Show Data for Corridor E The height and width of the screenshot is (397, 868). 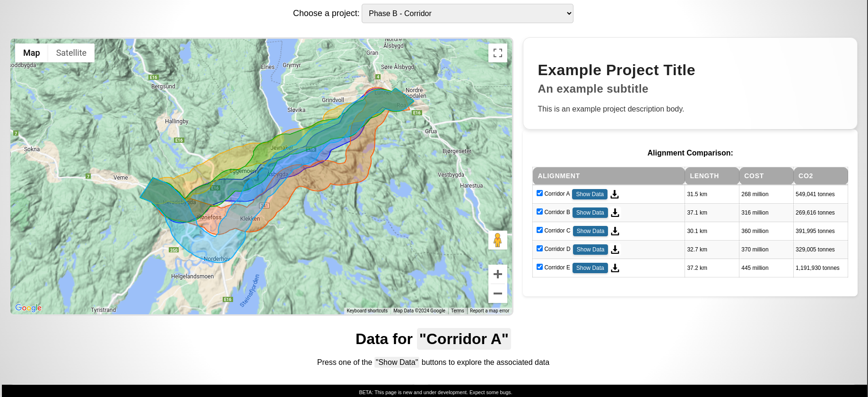pos(590,268)
